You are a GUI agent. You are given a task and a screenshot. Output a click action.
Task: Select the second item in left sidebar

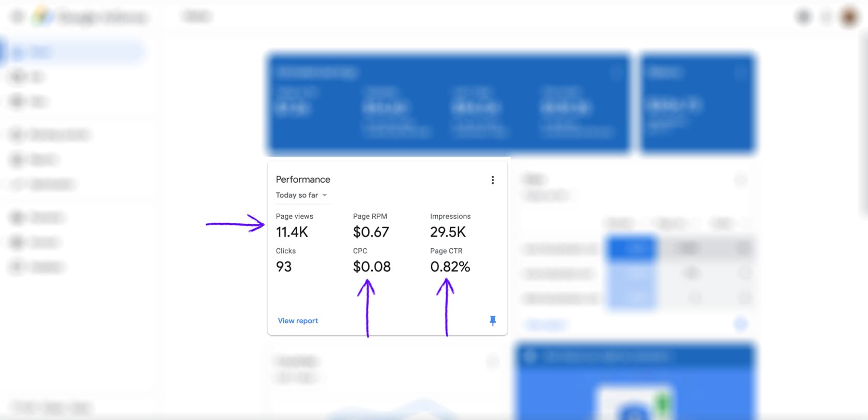coord(31,77)
